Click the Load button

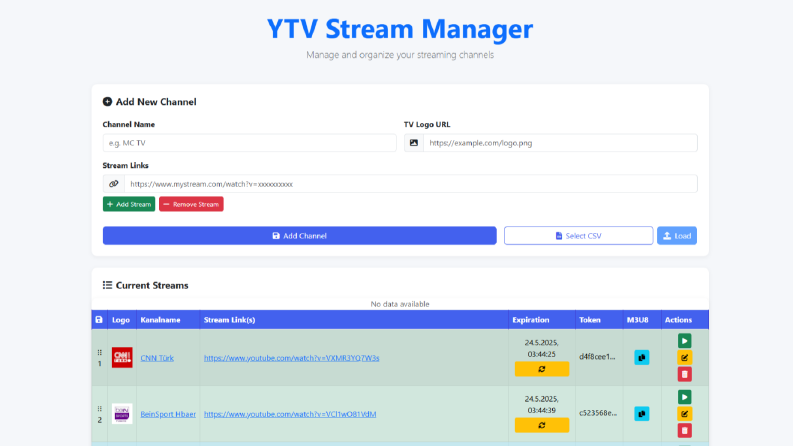tap(677, 236)
